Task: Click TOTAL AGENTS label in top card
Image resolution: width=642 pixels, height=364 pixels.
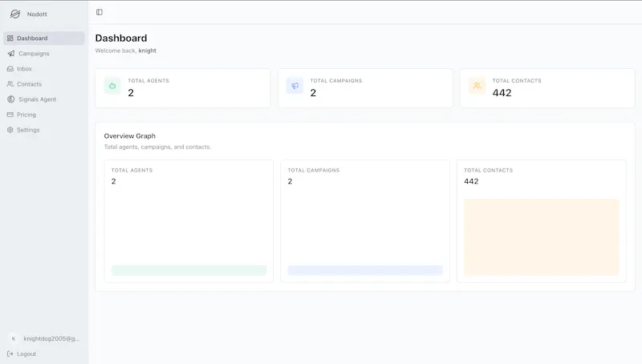Action: (x=148, y=80)
